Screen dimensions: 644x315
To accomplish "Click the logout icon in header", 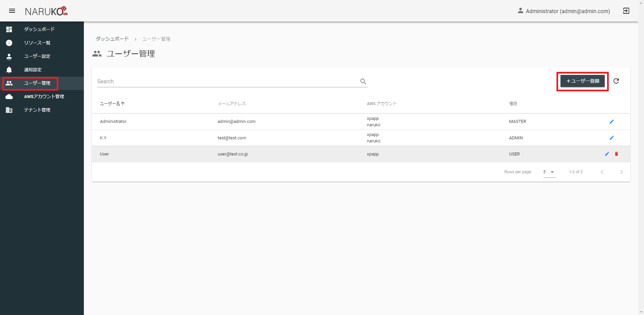I will (x=626, y=11).
